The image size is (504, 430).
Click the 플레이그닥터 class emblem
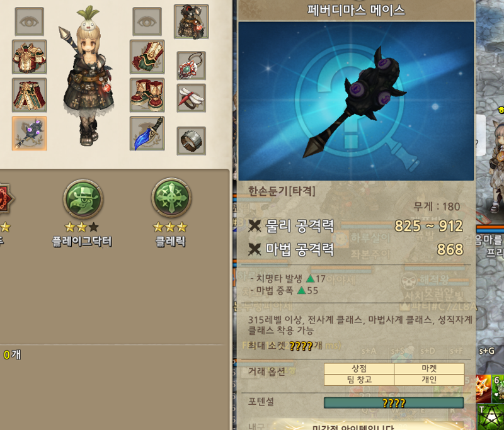[x=83, y=199]
